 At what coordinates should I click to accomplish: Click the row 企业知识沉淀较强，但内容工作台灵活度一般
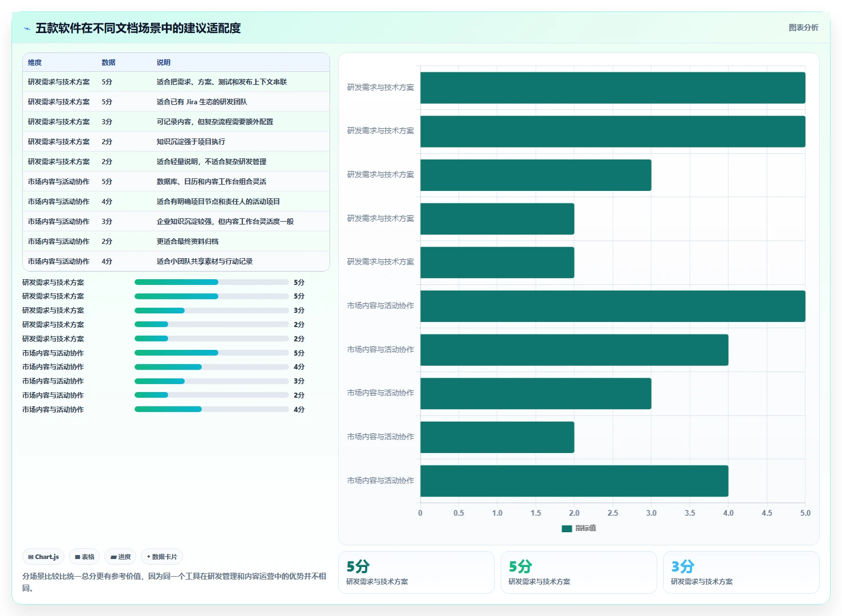(x=176, y=221)
